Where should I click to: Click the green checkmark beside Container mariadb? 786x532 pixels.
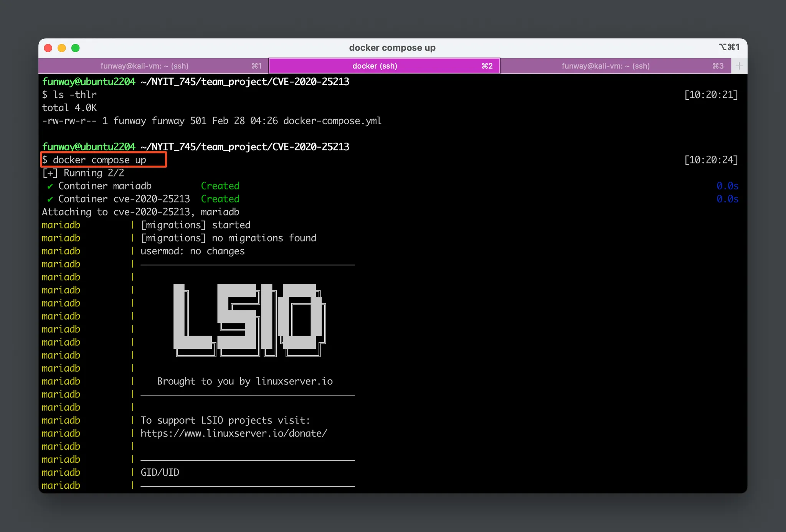(x=50, y=186)
